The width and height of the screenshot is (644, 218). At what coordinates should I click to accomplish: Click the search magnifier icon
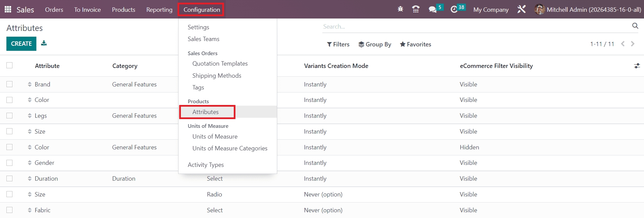(x=635, y=26)
